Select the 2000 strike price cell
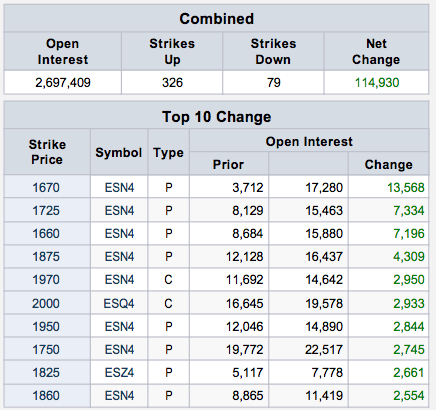436x410 pixels. (46, 303)
